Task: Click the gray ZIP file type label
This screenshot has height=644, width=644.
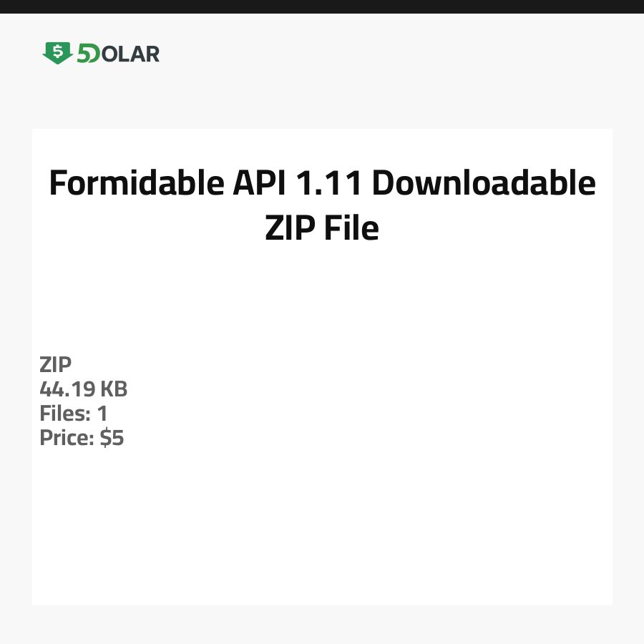Action: coord(56,365)
